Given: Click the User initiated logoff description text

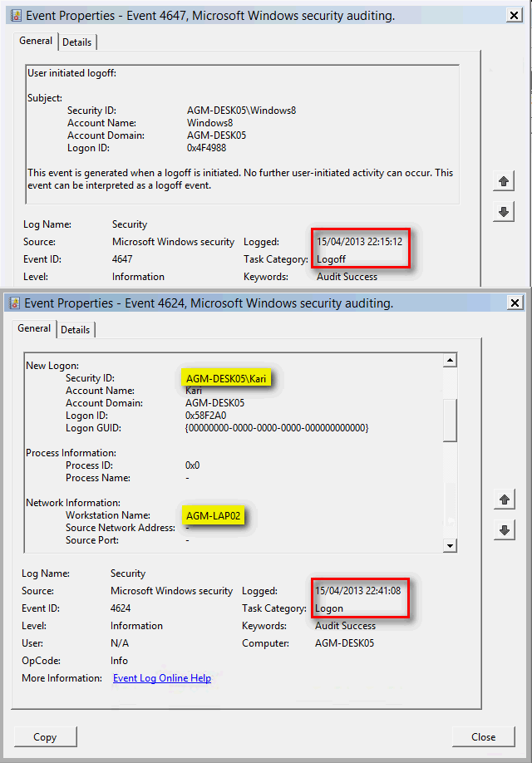Looking at the screenshot, I should (x=72, y=73).
